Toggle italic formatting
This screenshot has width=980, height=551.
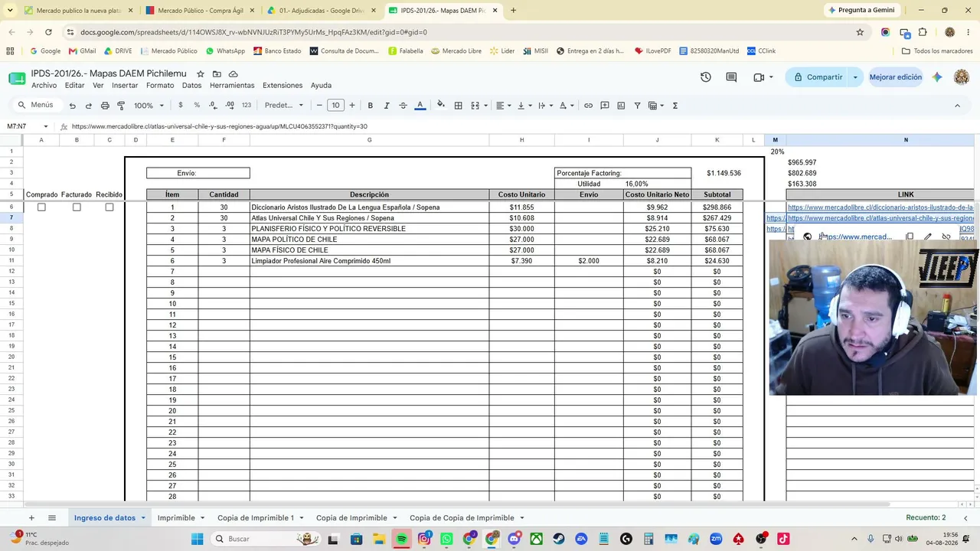tap(387, 106)
